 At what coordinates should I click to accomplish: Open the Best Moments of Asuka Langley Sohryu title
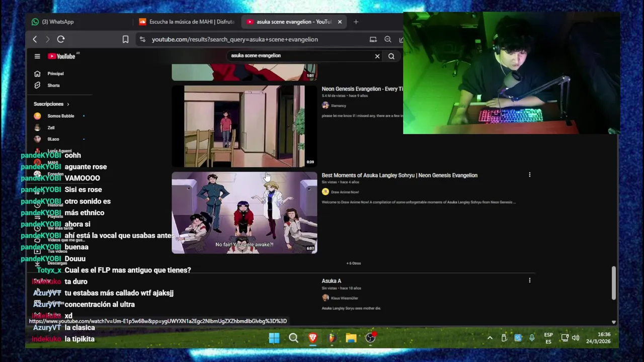[x=399, y=175]
